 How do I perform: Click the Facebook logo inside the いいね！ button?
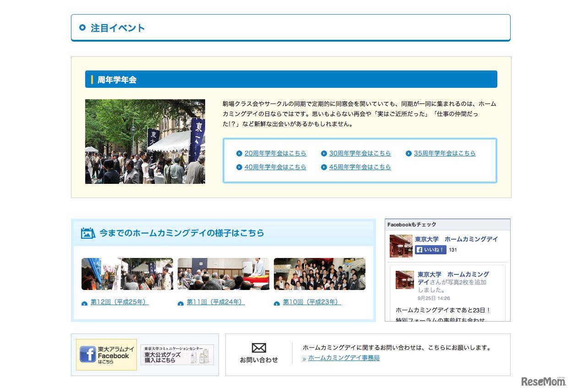tap(420, 250)
